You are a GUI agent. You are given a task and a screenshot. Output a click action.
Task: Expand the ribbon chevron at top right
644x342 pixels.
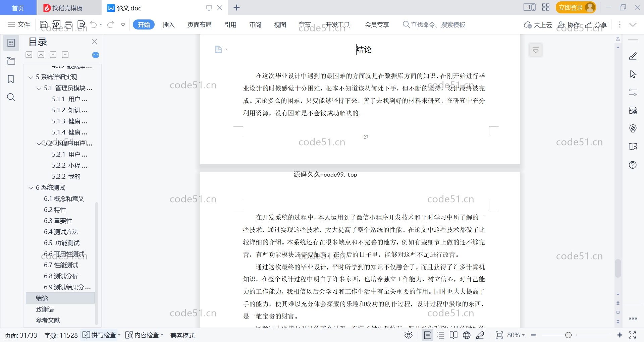click(633, 24)
